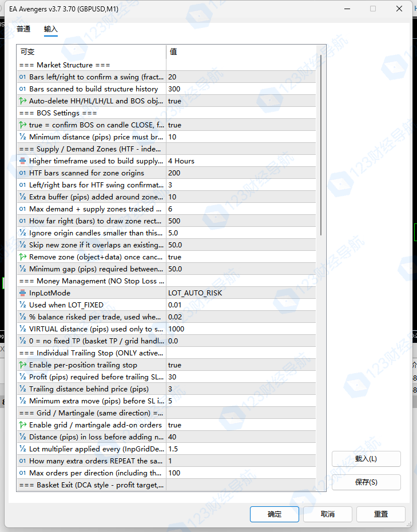Click the 重置 button
Image resolution: width=417 pixels, height=532 pixels.
pyautogui.click(x=380, y=514)
